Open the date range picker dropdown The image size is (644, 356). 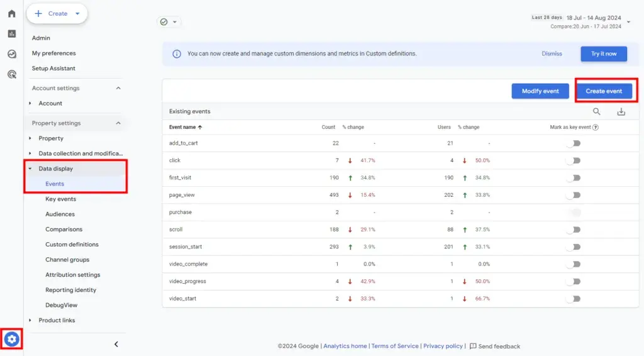628,21
